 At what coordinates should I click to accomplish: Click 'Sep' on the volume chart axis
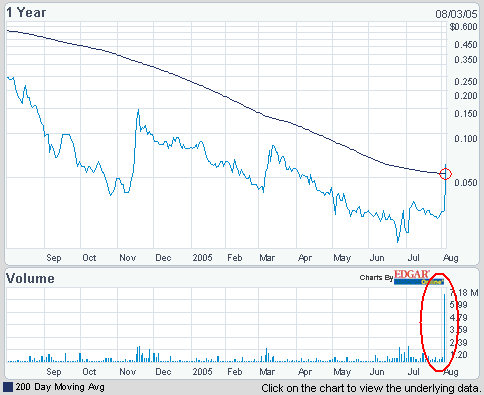(x=54, y=372)
